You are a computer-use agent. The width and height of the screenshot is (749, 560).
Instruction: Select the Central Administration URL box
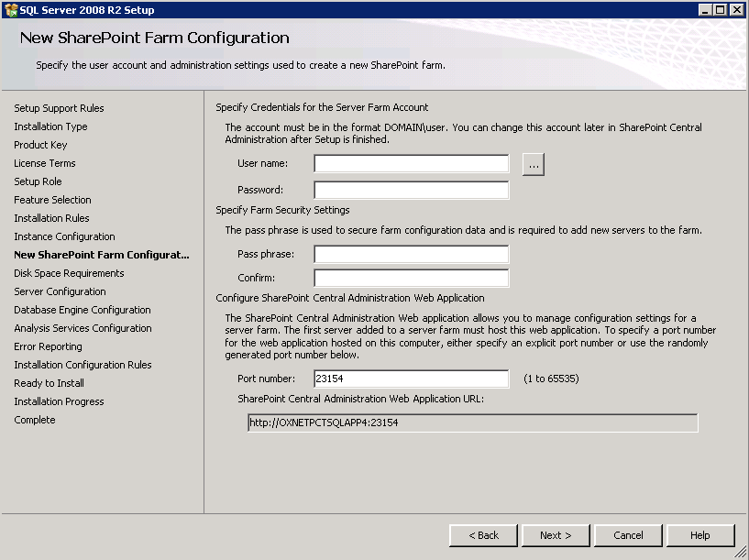(x=473, y=423)
